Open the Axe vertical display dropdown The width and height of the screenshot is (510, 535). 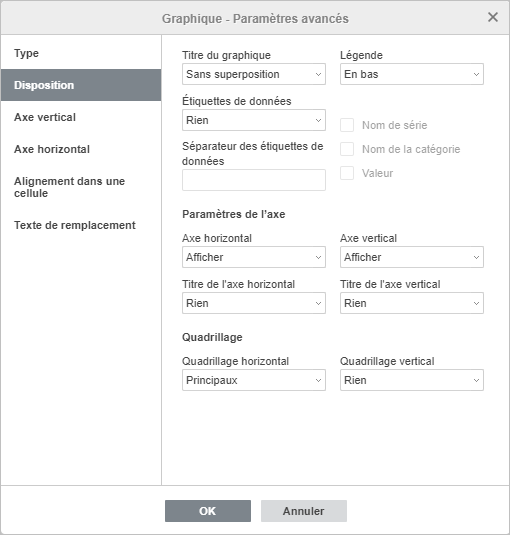coord(411,257)
